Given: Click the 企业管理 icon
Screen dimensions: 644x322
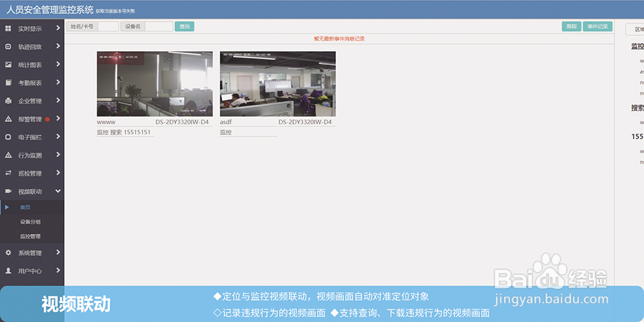Looking at the screenshot, I should (x=8, y=101).
